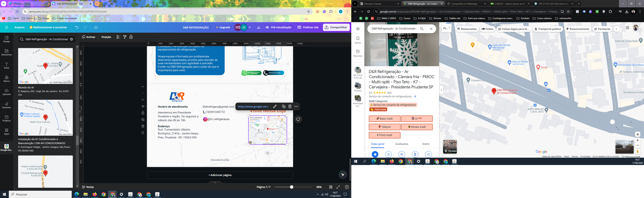Click the Pré-visualização button

coord(279,27)
